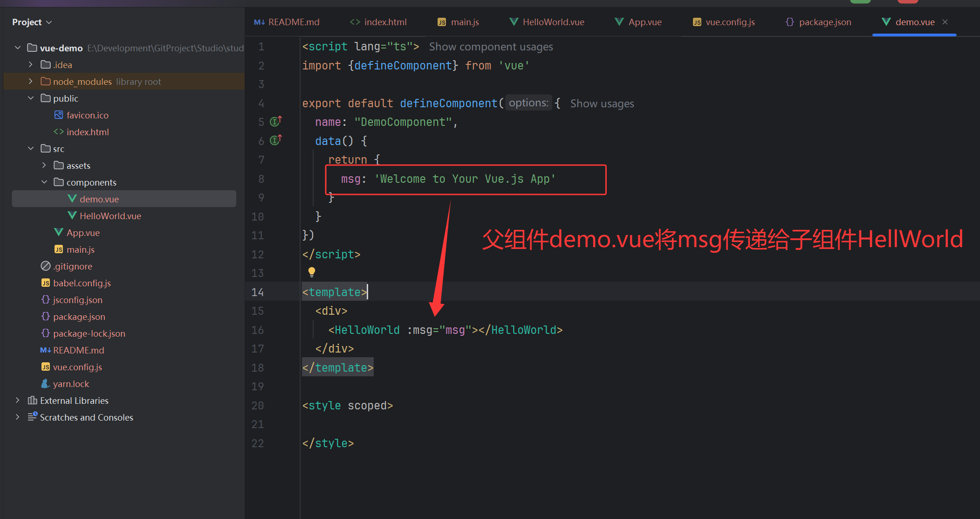Click the yarn.lock file icon
980x519 pixels.
[x=45, y=383]
